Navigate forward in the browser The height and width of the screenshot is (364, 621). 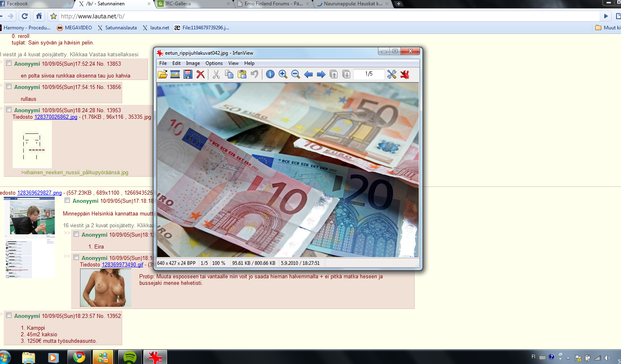[x=11, y=16]
